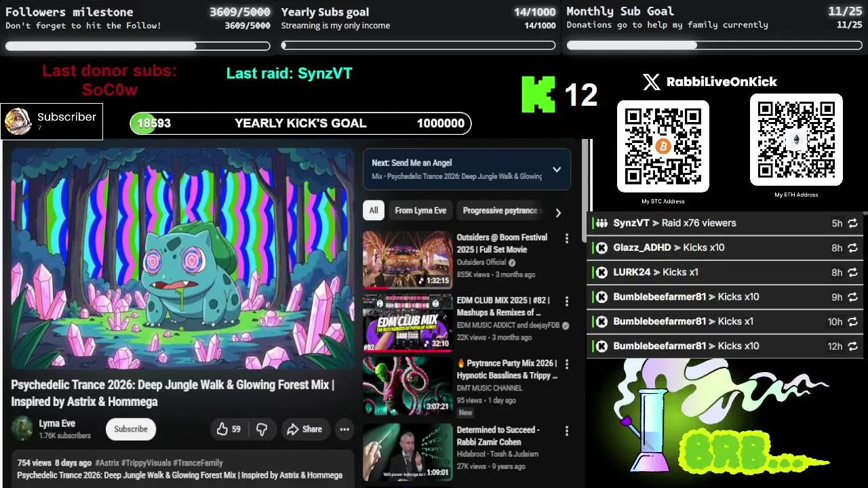The image size is (868, 488).
Task: Click title 'Psytrance Party Mix 2026'
Action: (507, 369)
